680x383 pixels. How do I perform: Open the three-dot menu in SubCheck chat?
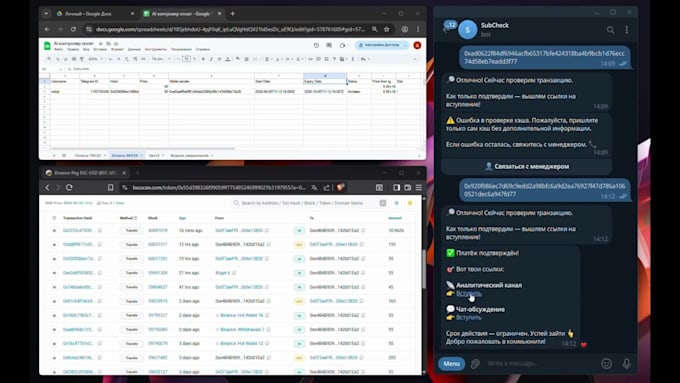point(627,30)
